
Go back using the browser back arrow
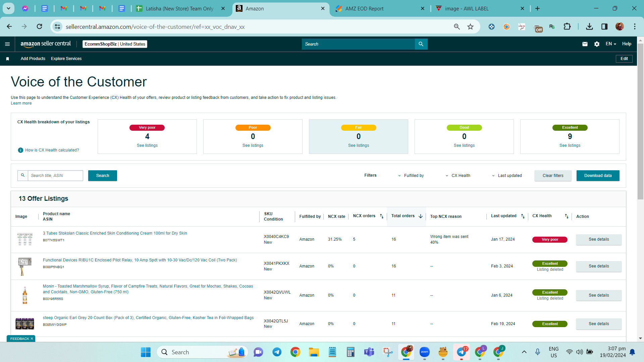(x=9, y=26)
